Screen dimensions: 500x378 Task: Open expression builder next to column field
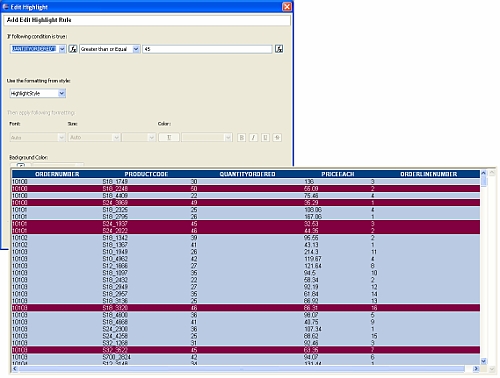(73, 49)
